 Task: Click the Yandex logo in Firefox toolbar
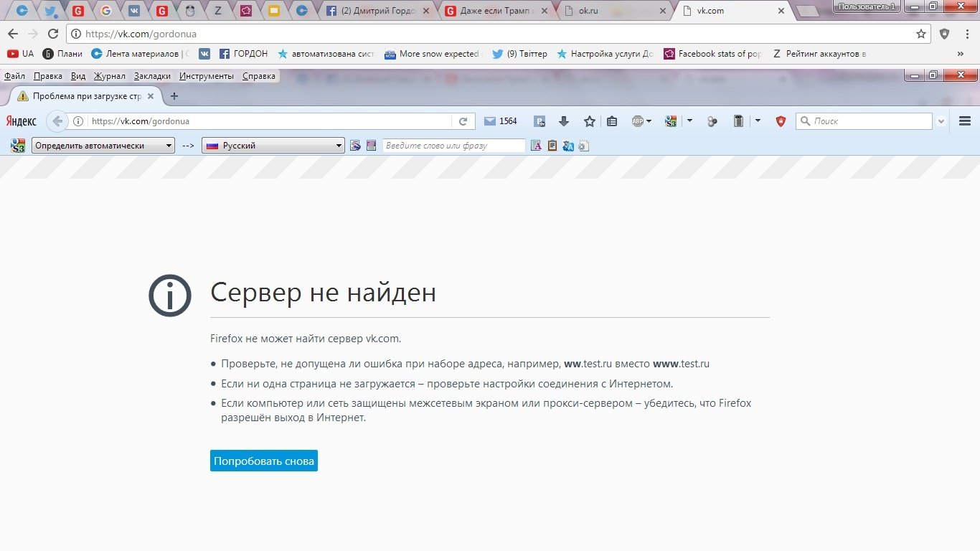[x=22, y=121]
